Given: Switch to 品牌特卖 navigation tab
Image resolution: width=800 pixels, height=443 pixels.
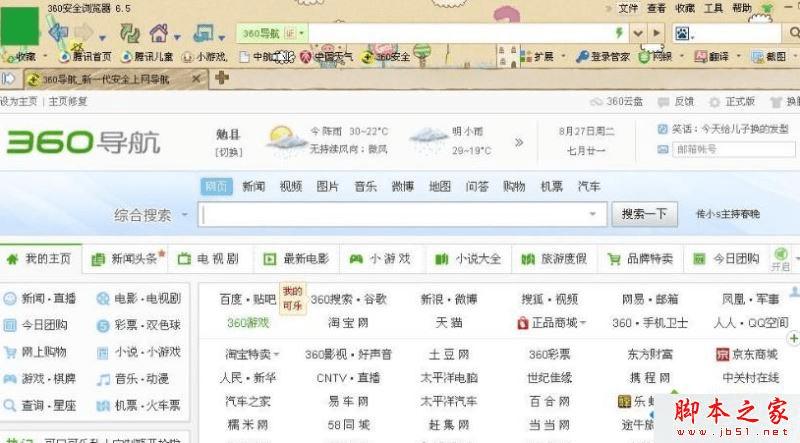Looking at the screenshot, I should (x=641, y=259).
